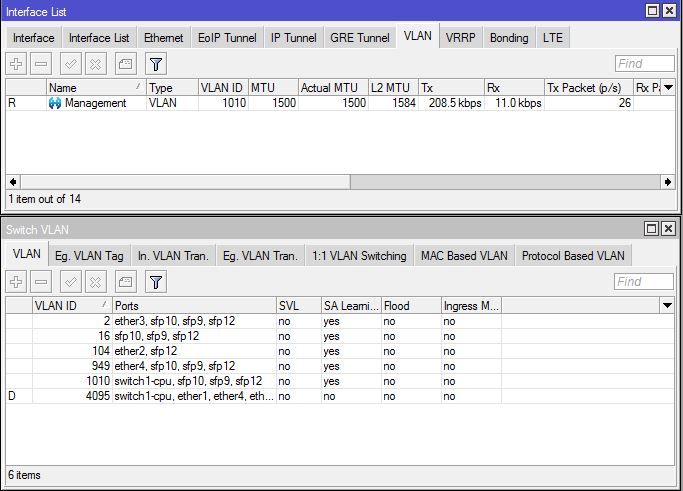Screen dimensions: 683x491
Task: Maximize the Interface List window
Action: (x=652, y=11)
